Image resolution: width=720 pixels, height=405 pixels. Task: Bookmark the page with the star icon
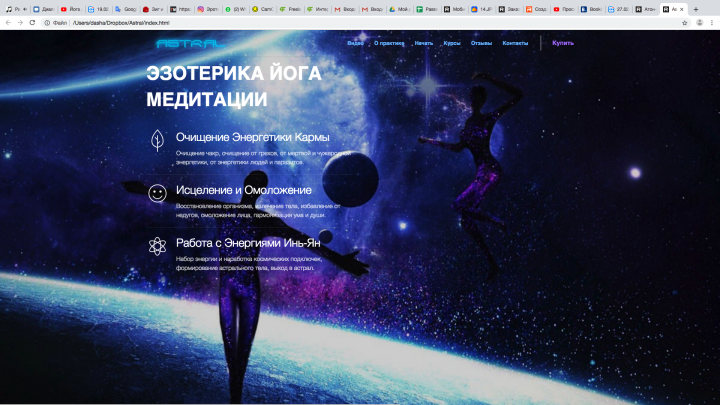click(685, 22)
